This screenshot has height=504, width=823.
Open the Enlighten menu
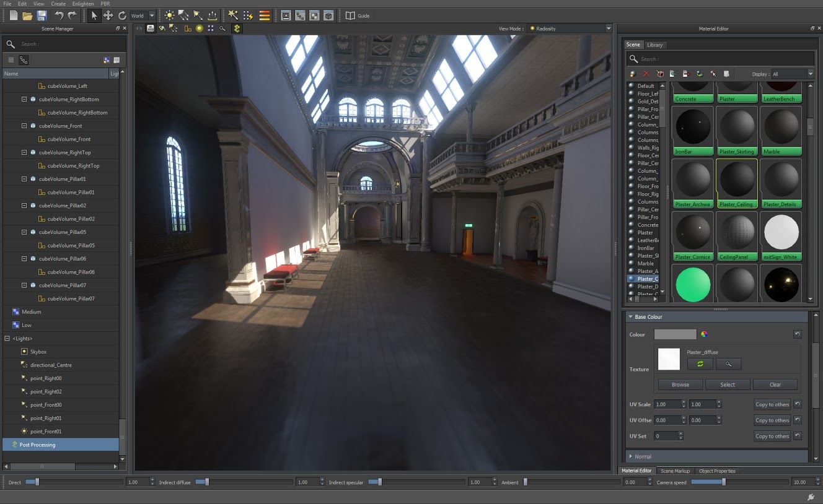pyautogui.click(x=83, y=4)
